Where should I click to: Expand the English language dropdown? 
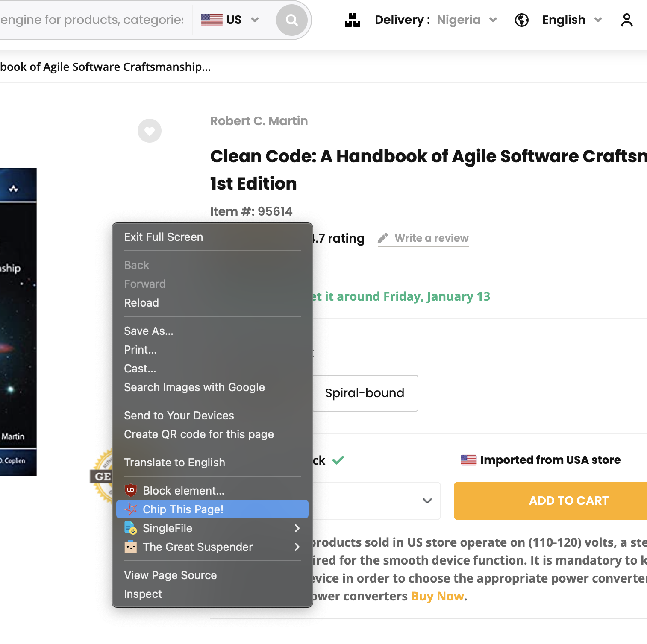point(572,20)
